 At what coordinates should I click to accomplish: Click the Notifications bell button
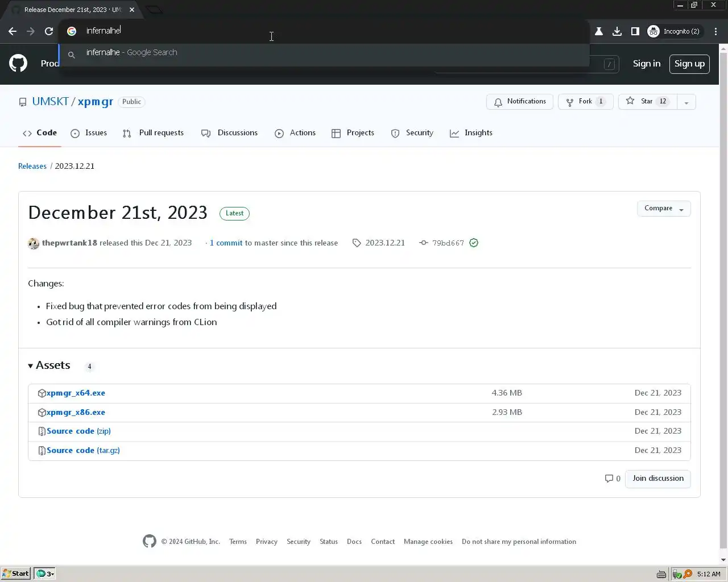coord(520,102)
